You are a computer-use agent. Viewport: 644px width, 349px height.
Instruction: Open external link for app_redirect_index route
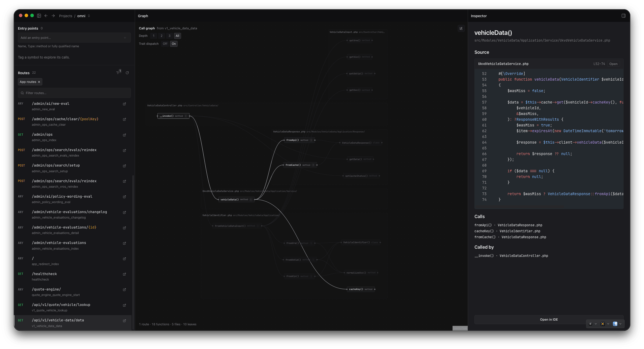tap(124, 259)
